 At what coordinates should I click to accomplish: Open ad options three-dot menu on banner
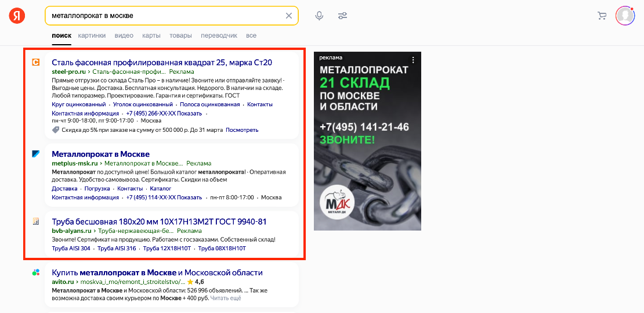pos(413,60)
